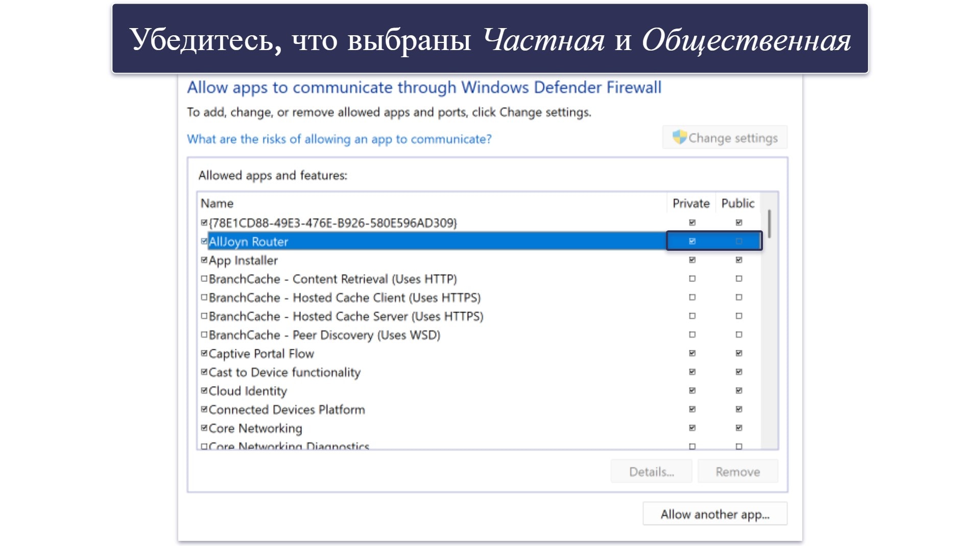Viewport: 980px width, 546px height.
Task: Toggle Private for {78E1CD88-49E3...} entry
Action: pos(692,223)
